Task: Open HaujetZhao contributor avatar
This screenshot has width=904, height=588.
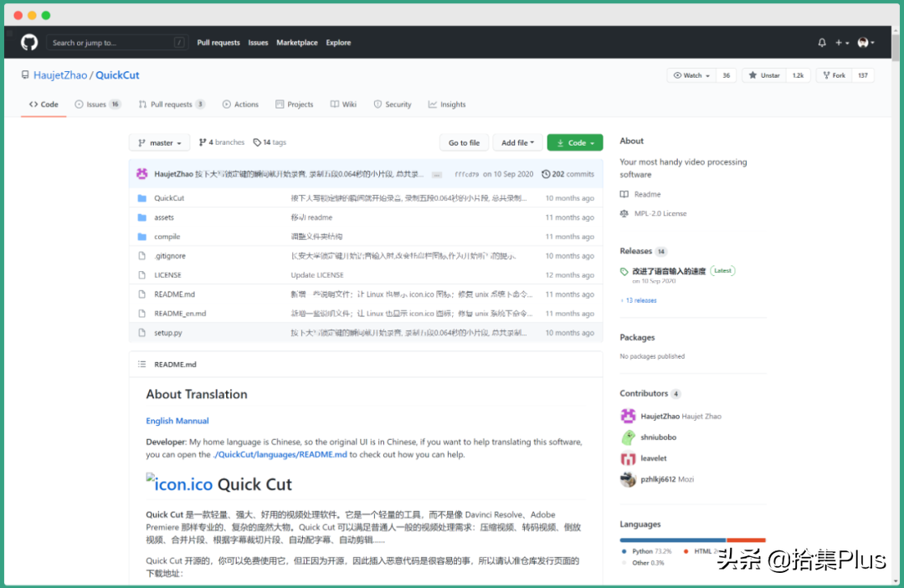Action: (628, 416)
